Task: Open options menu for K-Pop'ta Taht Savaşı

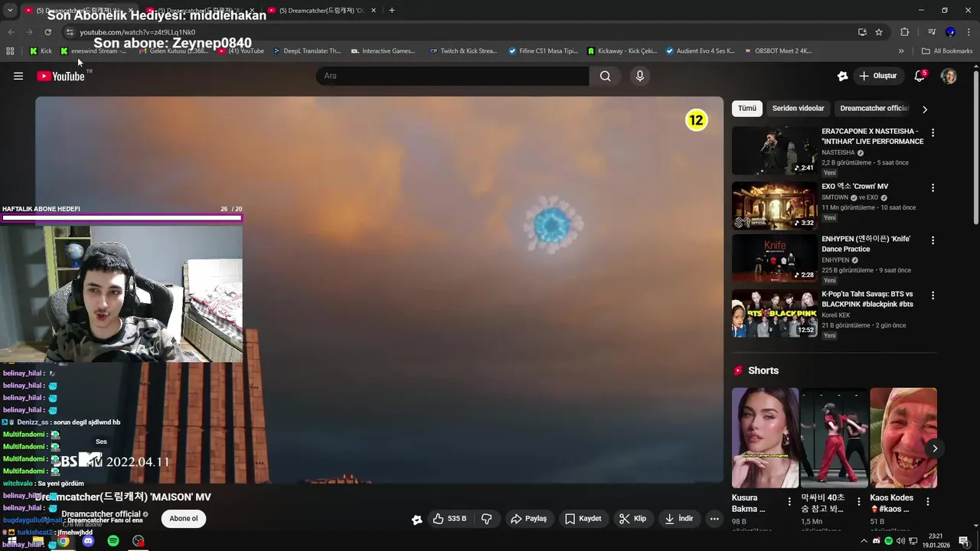Action: click(x=933, y=295)
